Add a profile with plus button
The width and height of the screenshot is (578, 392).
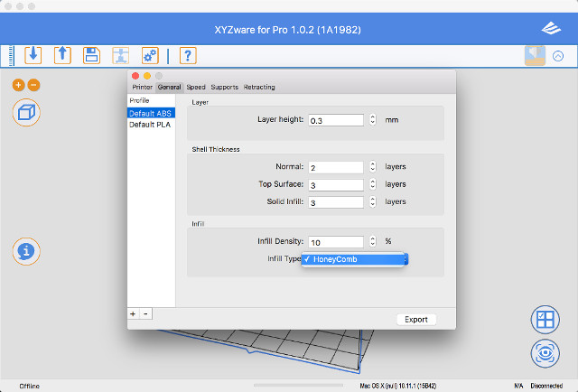(x=133, y=313)
